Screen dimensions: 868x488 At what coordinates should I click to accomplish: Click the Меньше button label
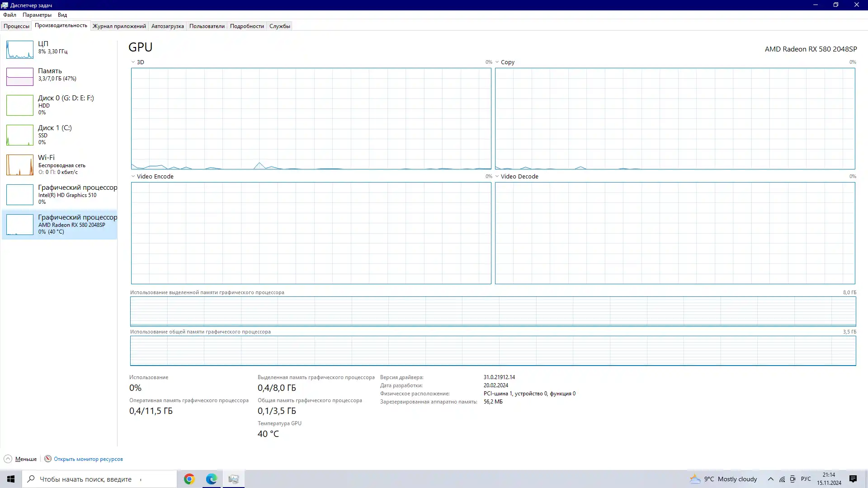26,459
